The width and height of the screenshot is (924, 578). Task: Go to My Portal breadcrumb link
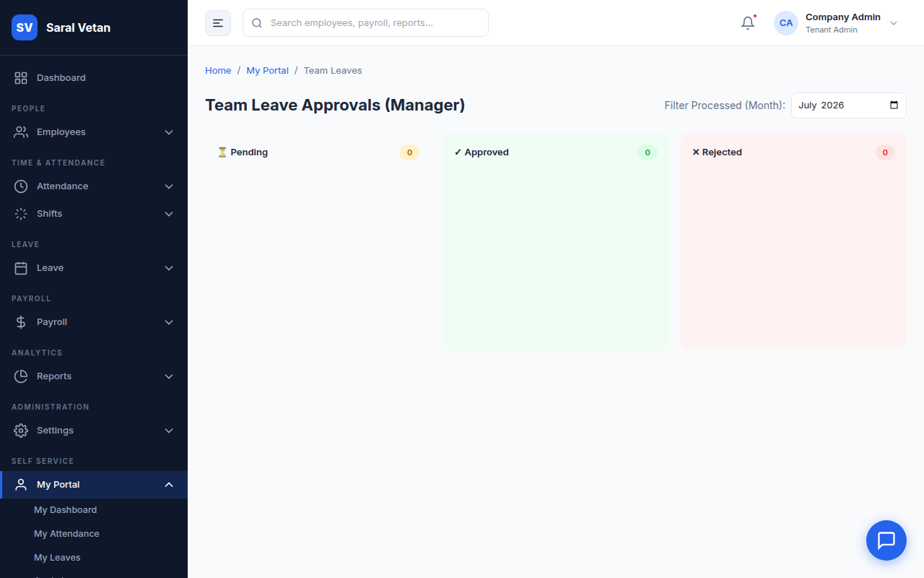click(x=267, y=71)
